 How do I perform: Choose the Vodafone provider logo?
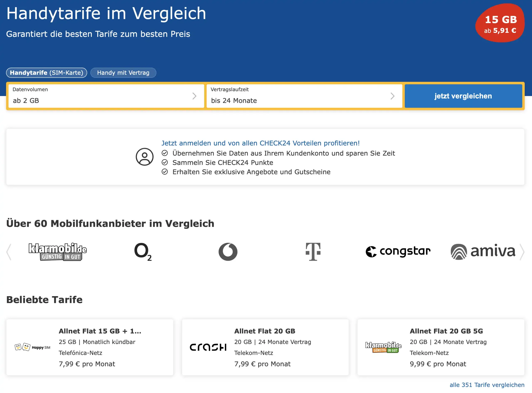(x=228, y=252)
